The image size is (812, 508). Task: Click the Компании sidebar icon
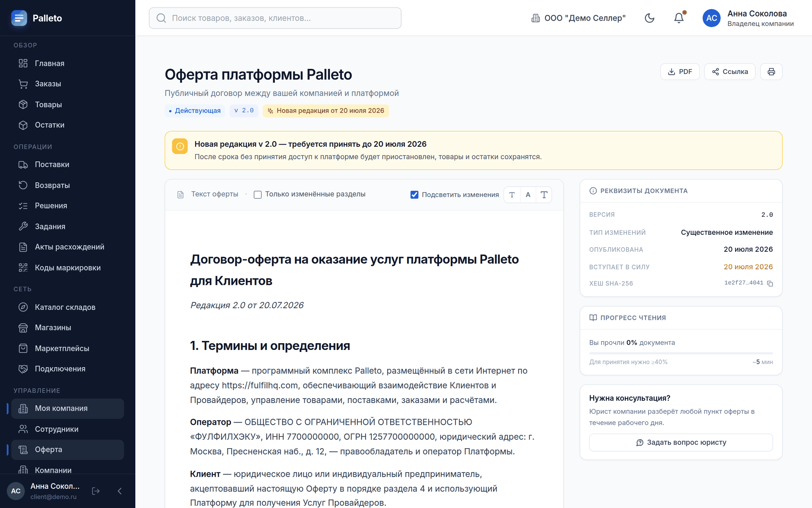tap(23, 470)
